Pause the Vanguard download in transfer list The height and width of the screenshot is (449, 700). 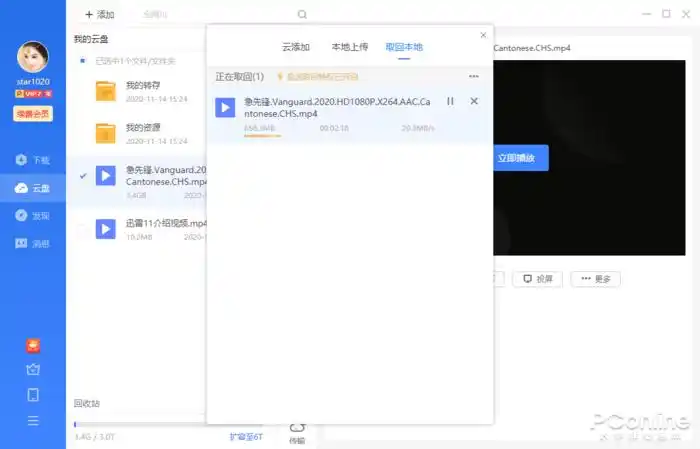pos(450,101)
